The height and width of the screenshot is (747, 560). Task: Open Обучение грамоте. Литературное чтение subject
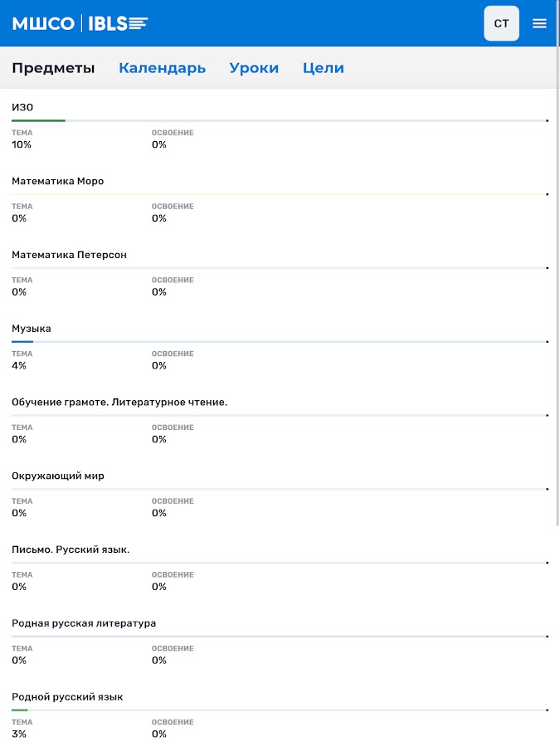click(119, 403)
